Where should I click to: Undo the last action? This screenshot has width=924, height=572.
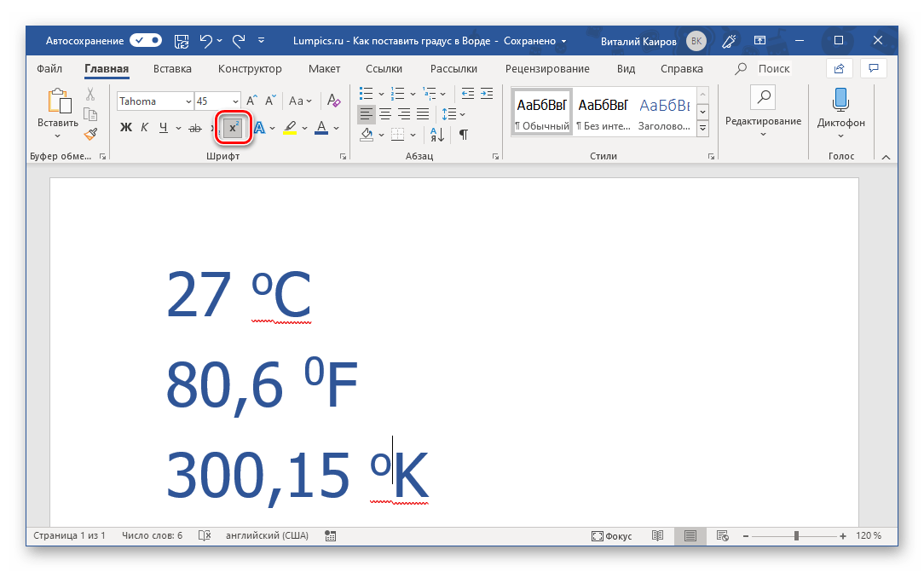205,41
